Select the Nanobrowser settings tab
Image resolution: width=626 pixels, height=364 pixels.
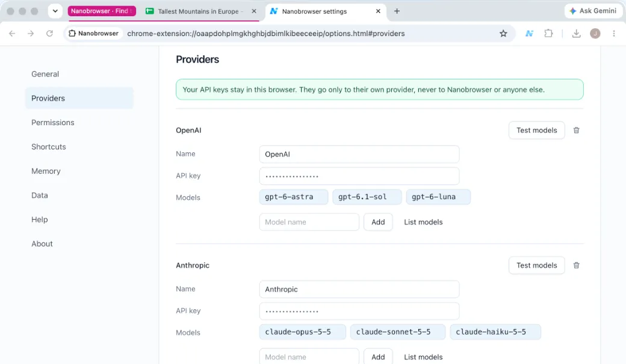pos(326,11)
